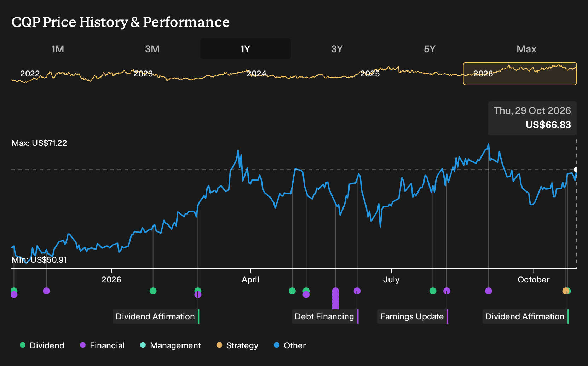Click the stacked purple financial markers before July

pos(335,298)
